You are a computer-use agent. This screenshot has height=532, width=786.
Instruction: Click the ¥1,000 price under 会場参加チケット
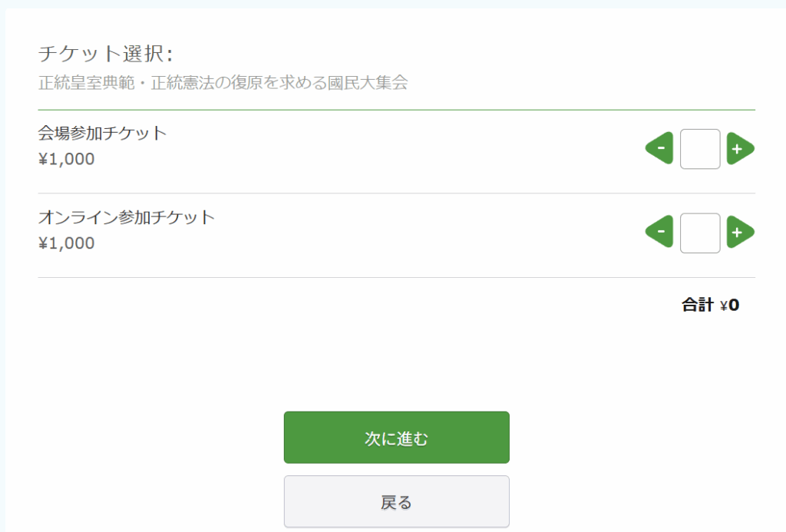[66, 160]
